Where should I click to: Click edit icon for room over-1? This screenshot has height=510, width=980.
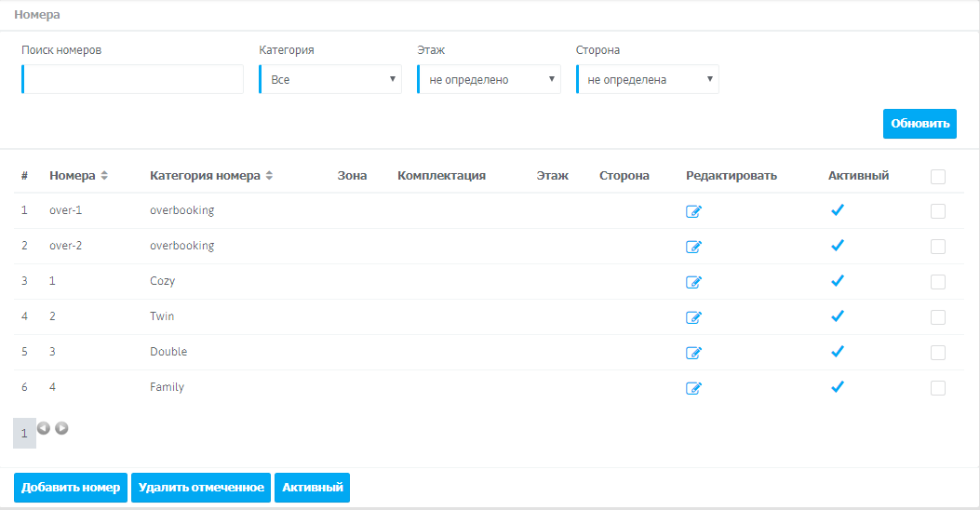pos(693,211)
